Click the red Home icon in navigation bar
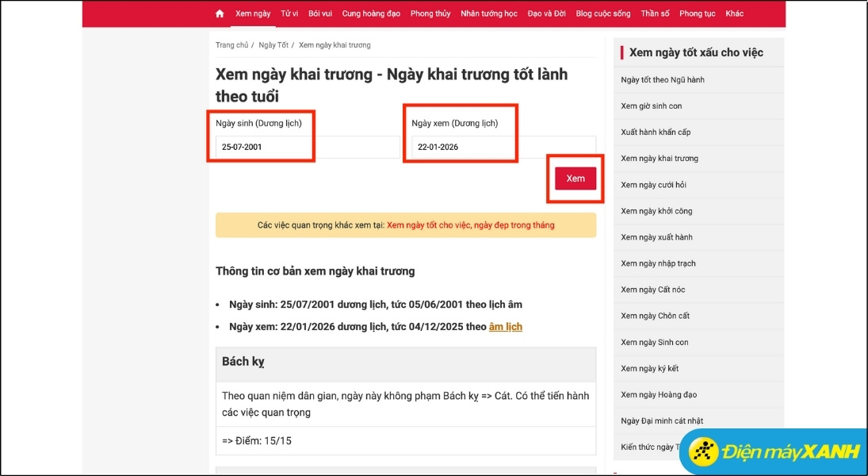The height and width of the screenshot is (476, 868). (x=219, y=13)
